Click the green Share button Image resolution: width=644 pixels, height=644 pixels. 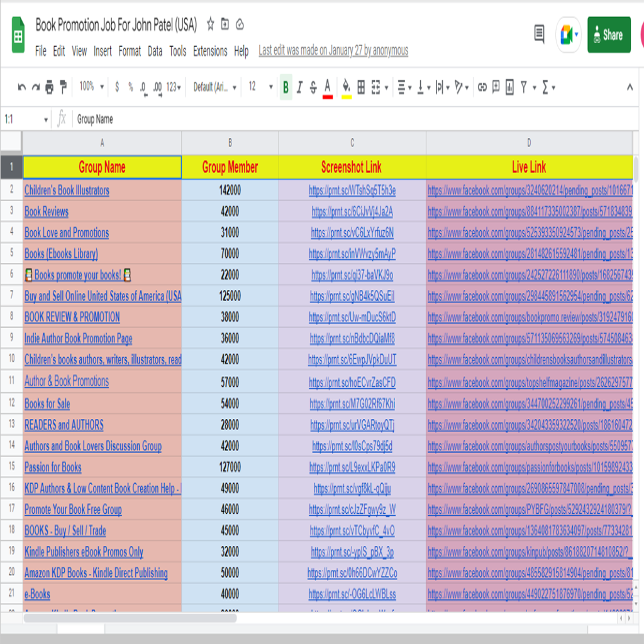click(x=609, y=35)
